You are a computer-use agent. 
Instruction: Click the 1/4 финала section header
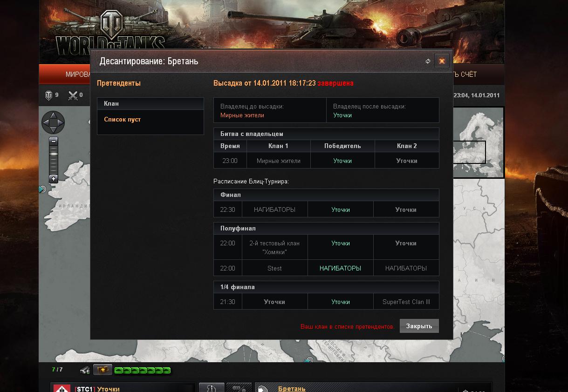click(326, 287)
